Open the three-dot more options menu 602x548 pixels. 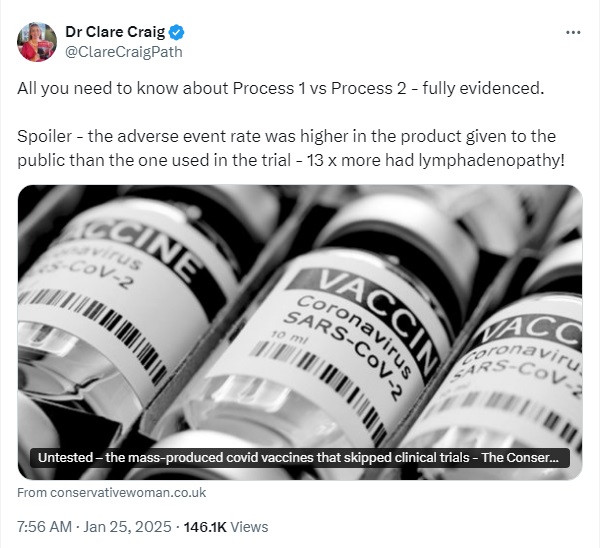point(573,33)
